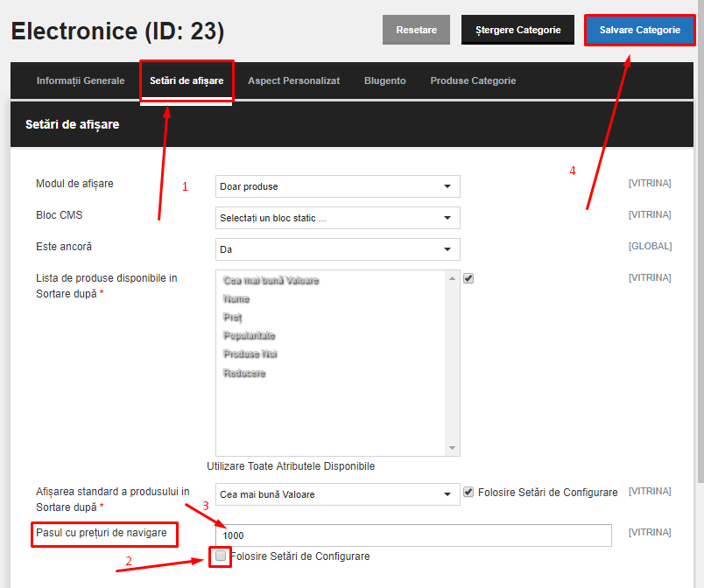Click the Bloc CMS label
The image size is (704, 588).
tap(60, 215)
